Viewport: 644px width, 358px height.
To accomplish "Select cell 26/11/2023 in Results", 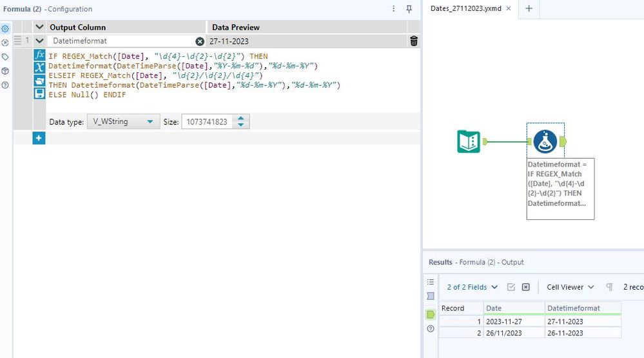I will (514, 333).
